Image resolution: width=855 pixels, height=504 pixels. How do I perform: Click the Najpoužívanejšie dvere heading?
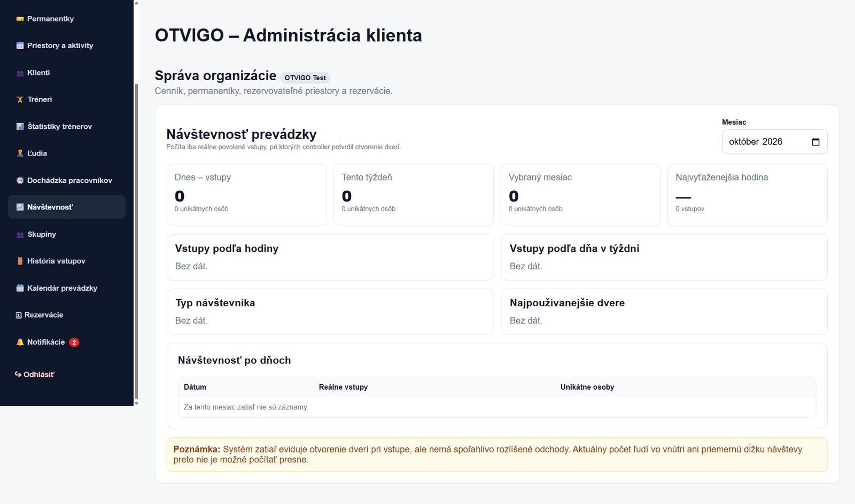pyautogui.click(x=567, y=303)
